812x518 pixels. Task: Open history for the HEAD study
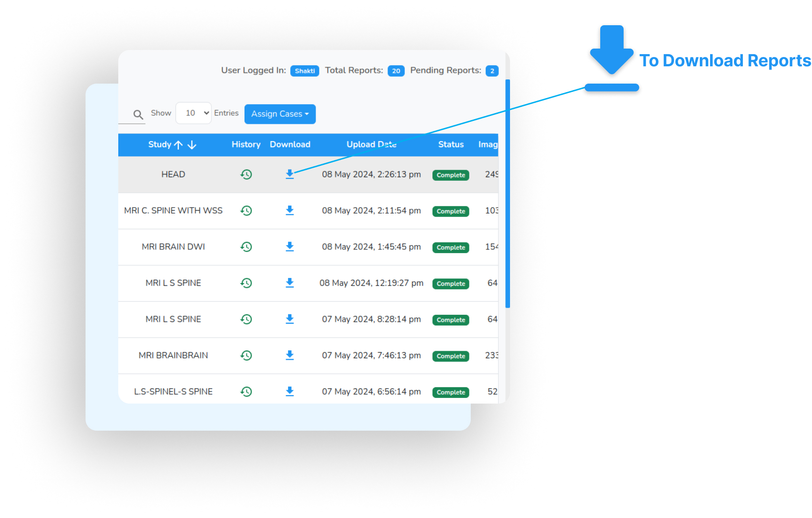tap(246, 174)
